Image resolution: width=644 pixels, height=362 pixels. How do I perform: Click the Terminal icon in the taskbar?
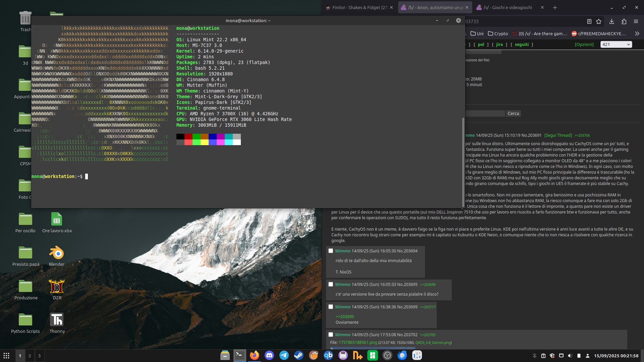click(239, 355)
